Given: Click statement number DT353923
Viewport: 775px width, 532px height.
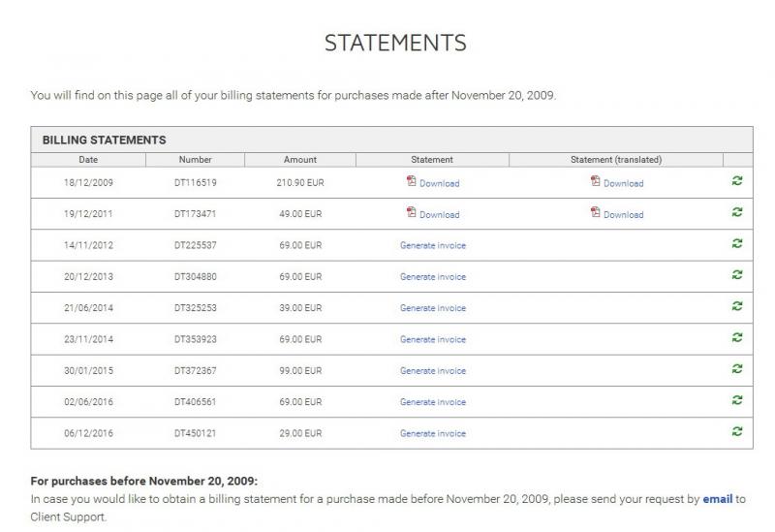Looking at the screenshot, I should tap(196, 339).
